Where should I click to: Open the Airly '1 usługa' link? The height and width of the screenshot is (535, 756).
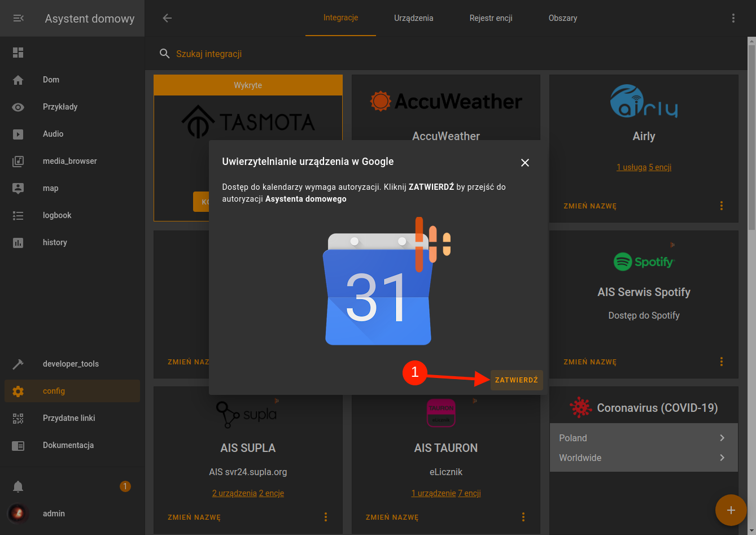[x=631, y=167]
